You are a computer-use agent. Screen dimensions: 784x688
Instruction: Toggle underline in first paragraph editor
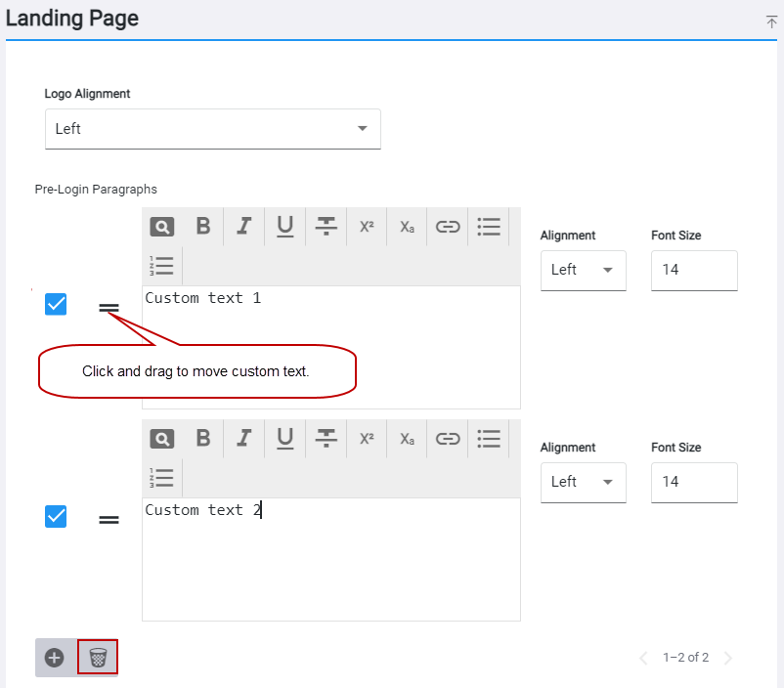pos(285,227)
